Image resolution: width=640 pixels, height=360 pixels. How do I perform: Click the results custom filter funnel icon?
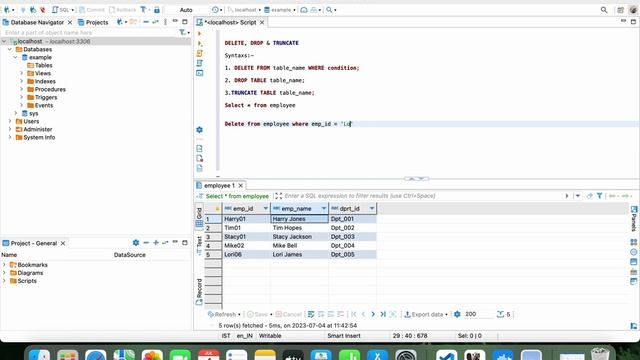(x=599, y=196)
